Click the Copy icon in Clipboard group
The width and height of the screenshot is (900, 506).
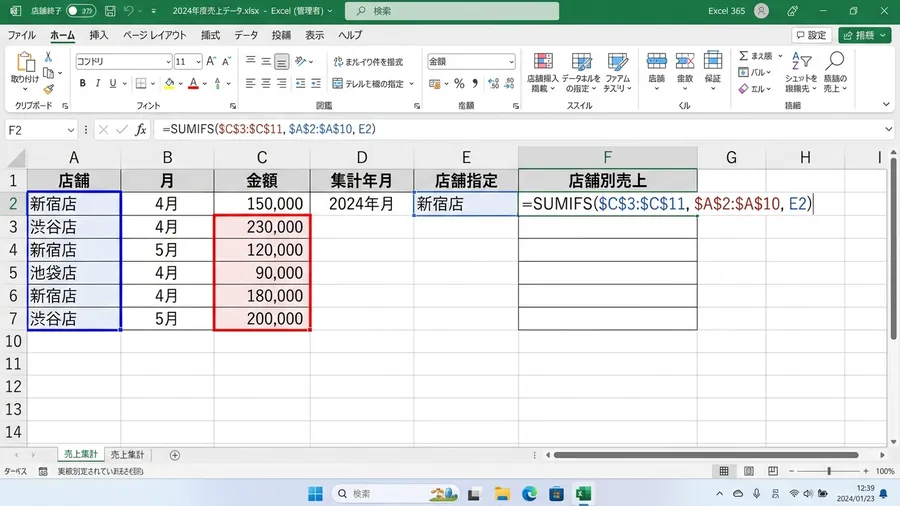[x=49, y=73]
